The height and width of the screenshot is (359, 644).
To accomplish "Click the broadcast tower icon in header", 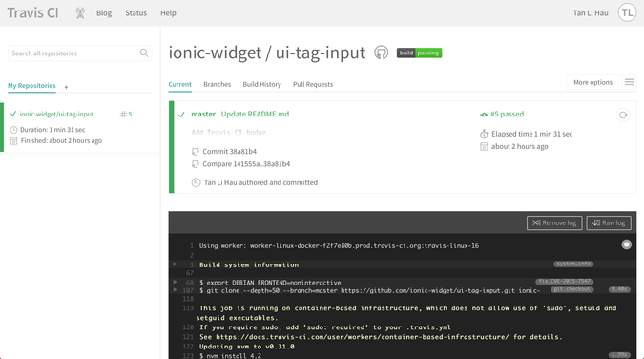I will (80, 13).
